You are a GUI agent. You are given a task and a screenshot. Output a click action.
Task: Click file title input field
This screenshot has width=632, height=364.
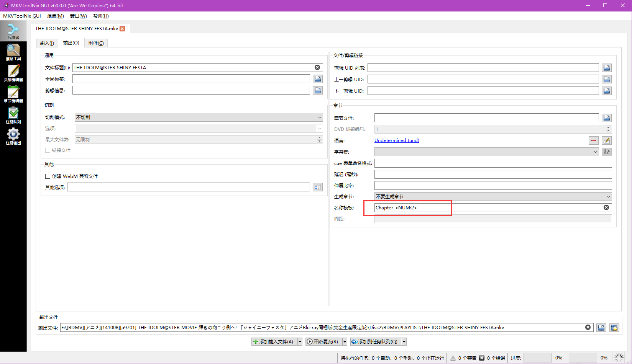click(197, 67)
